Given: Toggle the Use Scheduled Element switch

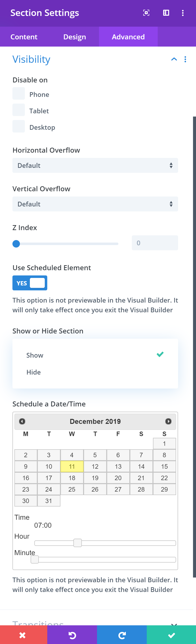Looking at the screenshot, I should click(30, 283).
